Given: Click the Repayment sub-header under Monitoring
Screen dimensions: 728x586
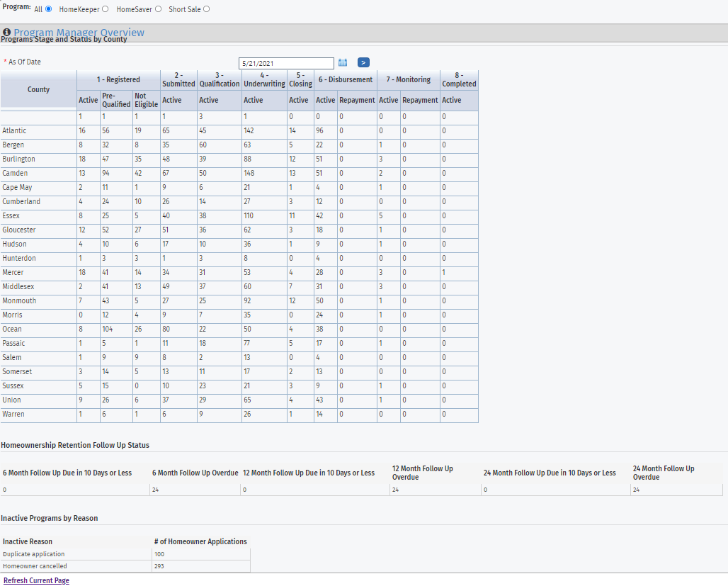Looking at the screenshot, I should [x=420, y=100].
